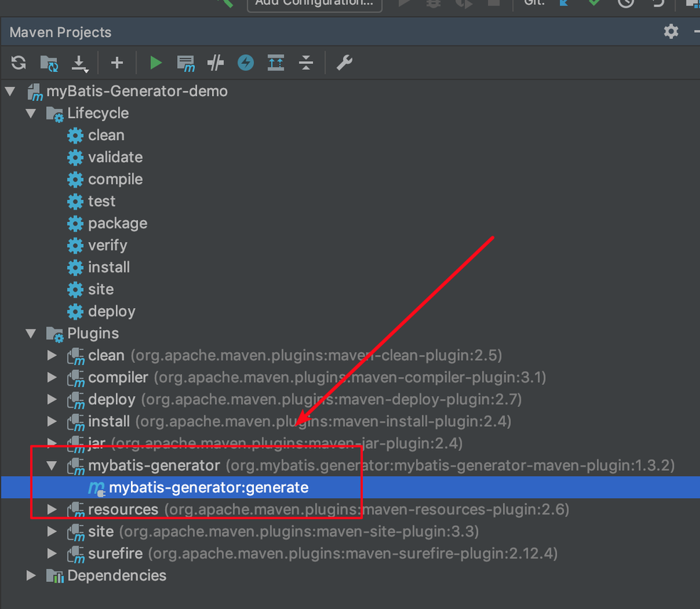This screenshot has height=609, width=700.
Task: Click the Dependencies label
Action: pyautogui.click(x=117, y=576)
